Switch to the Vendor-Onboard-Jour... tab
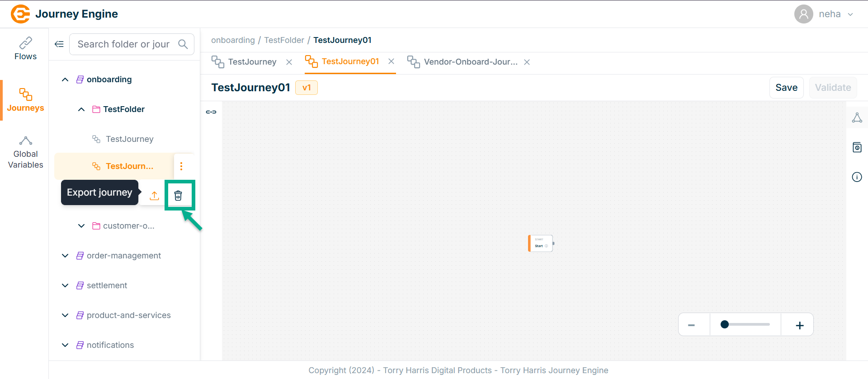 (x=470, y=62)
